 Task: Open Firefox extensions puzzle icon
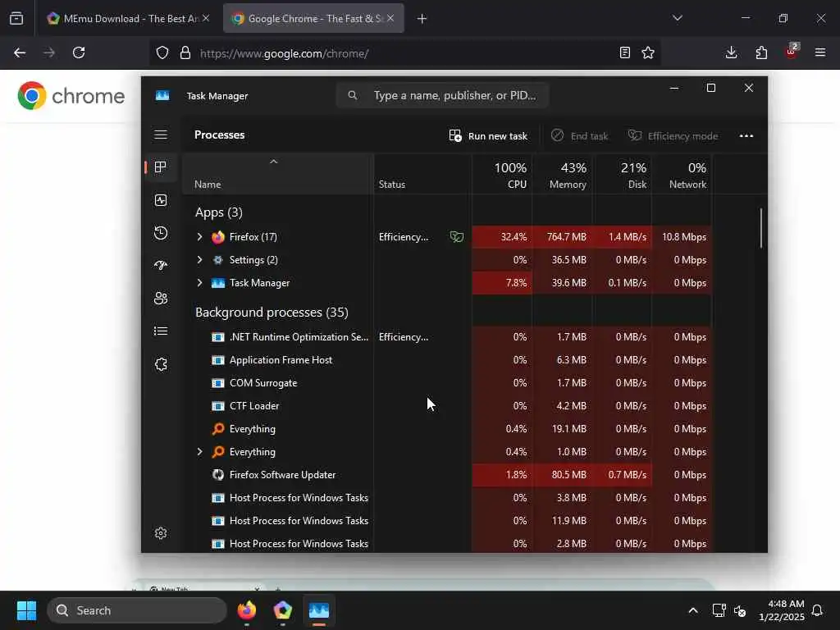(x=761, y=52)
